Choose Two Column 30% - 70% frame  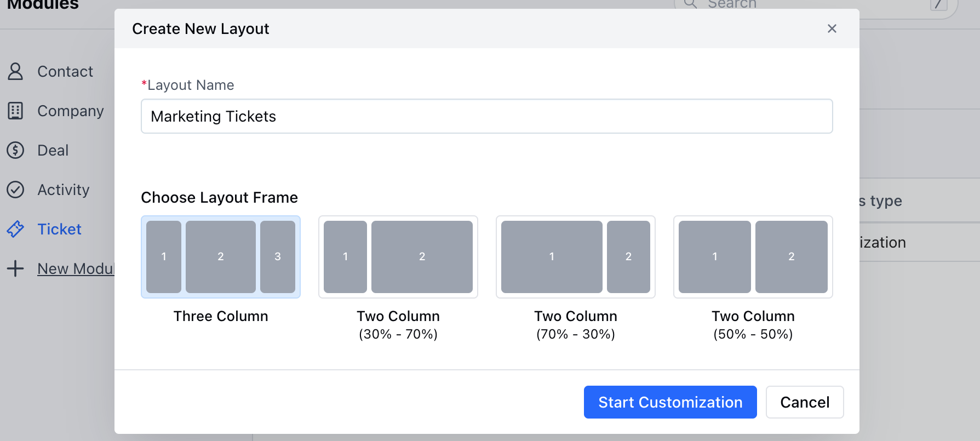(398, 257)
